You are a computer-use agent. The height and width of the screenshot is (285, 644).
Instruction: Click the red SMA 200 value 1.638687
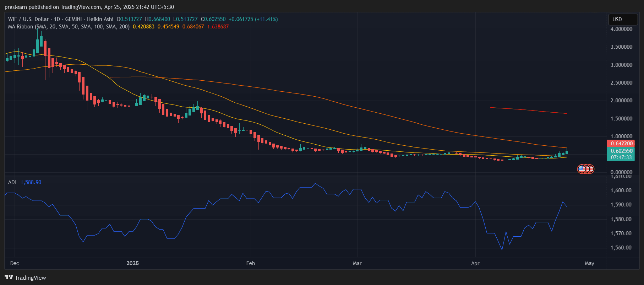coord(218,27)
